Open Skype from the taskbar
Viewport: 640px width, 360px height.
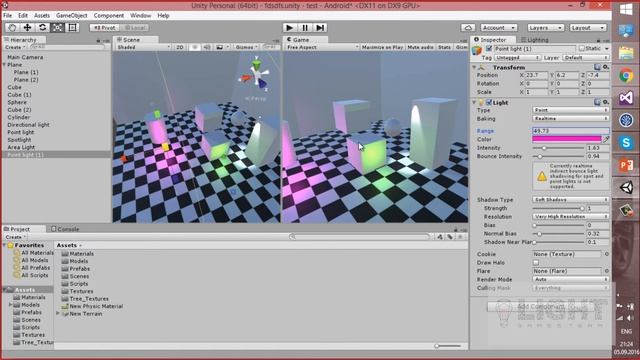[x=626, y=143]
